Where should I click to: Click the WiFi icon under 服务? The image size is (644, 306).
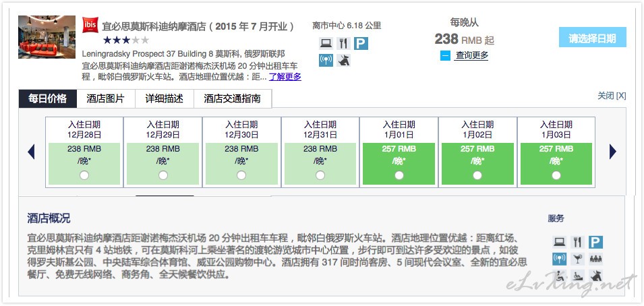pos(560,259)
